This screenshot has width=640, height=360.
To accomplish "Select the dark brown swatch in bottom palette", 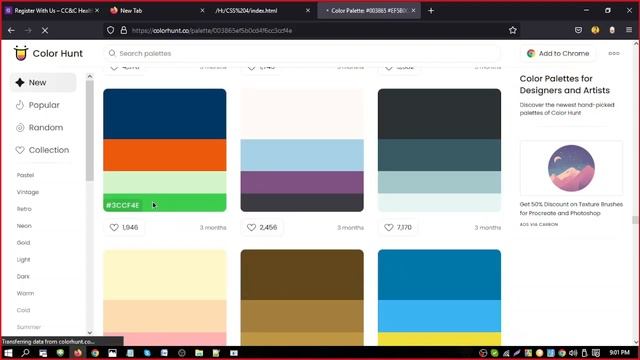I will [302, 275].
